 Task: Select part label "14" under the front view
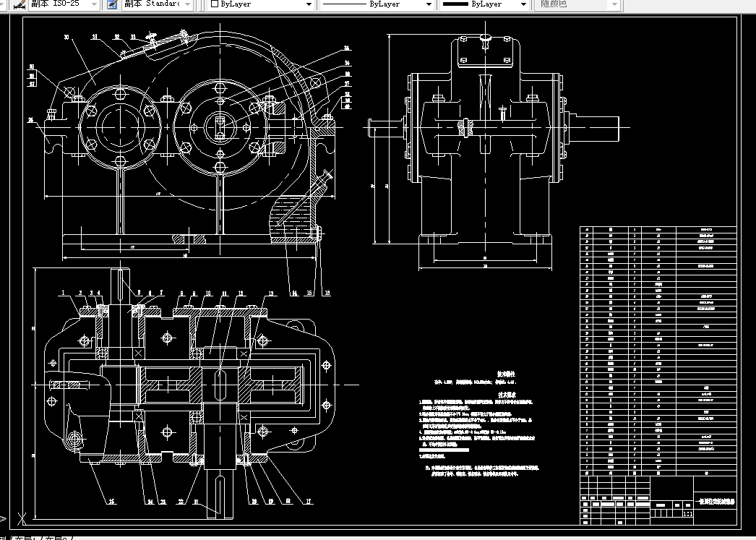tap(294, 293)
